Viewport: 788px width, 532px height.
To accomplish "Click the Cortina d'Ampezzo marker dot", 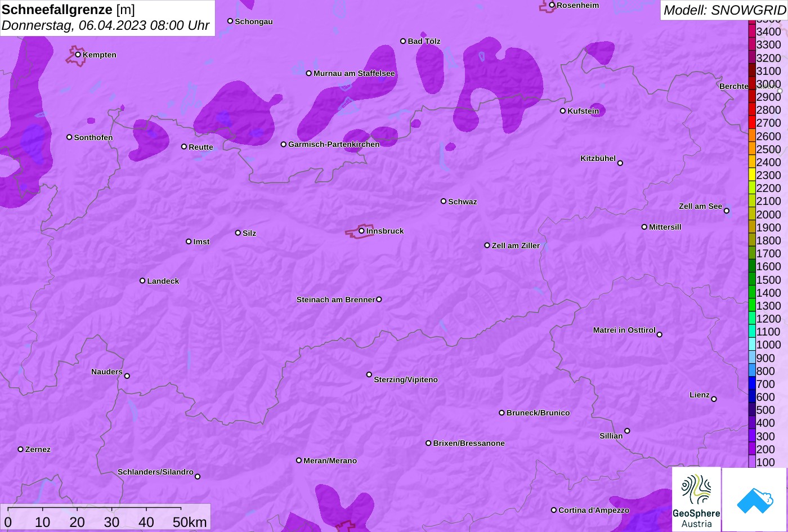I will (x=554, y=510).
